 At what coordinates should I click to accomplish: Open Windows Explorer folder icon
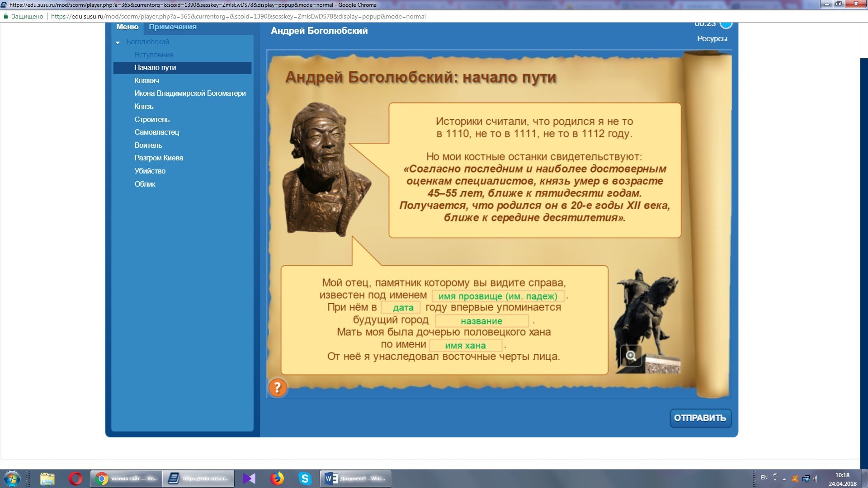coord(47,479)
